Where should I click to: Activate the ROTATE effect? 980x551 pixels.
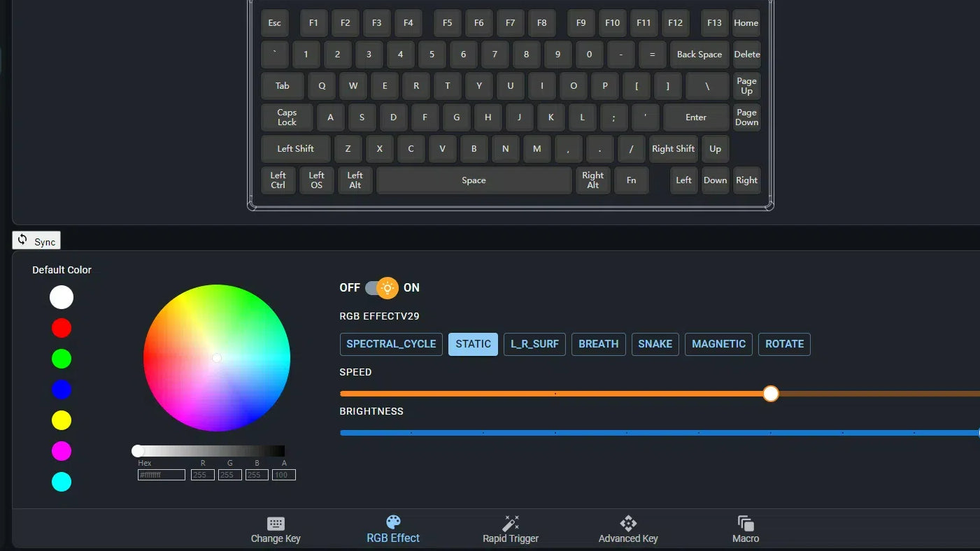coord(784,344)
